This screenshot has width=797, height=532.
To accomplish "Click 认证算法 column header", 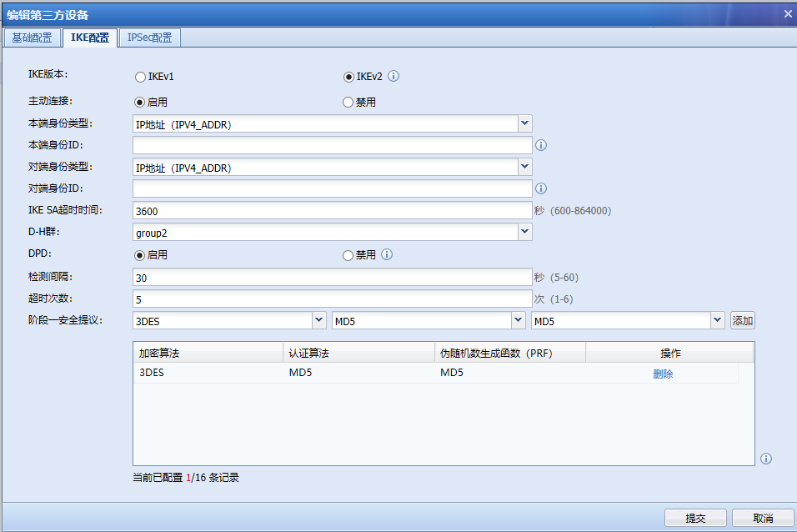I will click(x=358, y=353).
